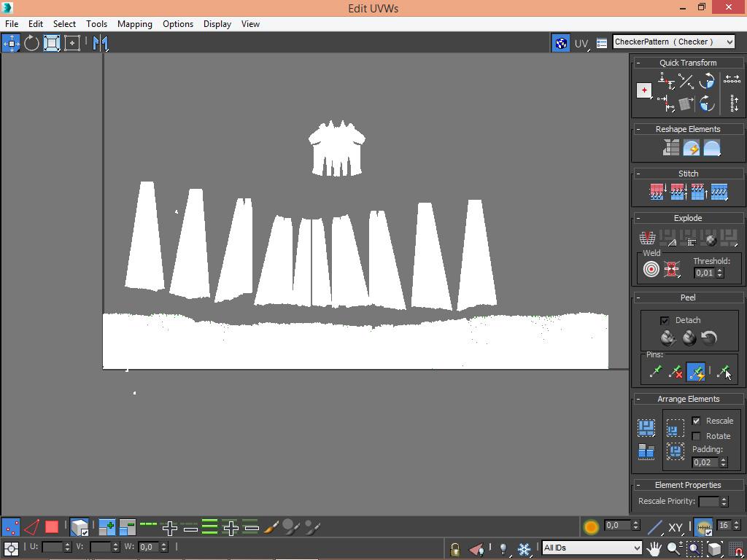Screen dimensions: 747x560
Task: Click the Stitch rollout header
Action: (688, 174)
